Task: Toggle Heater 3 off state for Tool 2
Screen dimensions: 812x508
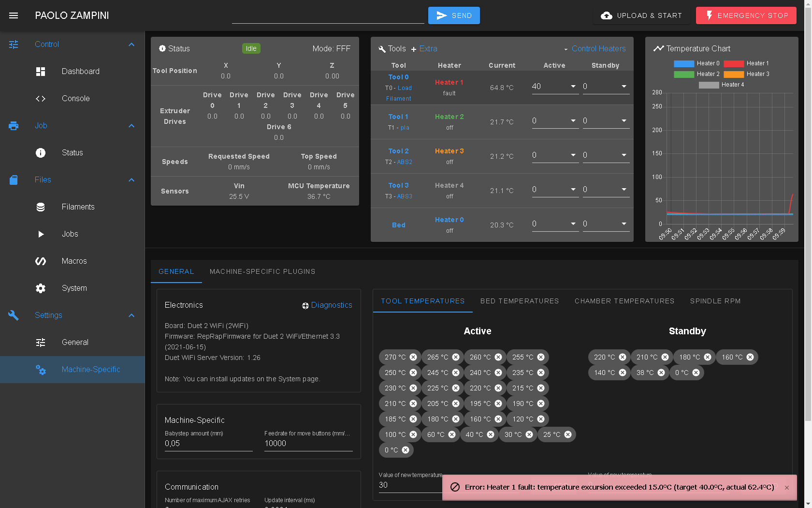Action: [449, 151]
